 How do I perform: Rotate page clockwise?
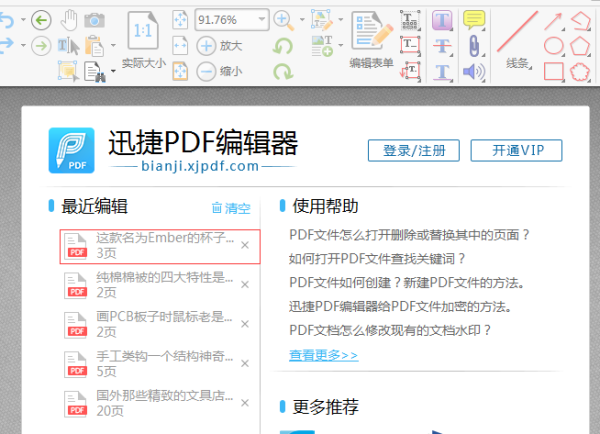click(x=283, y=72)
